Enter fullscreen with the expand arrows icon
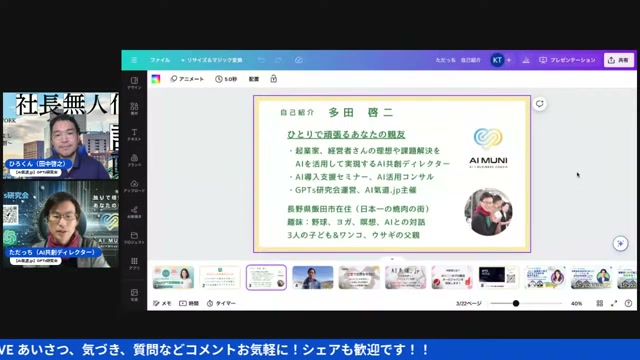This screenshot has width=640, height=360. (614, 303)
